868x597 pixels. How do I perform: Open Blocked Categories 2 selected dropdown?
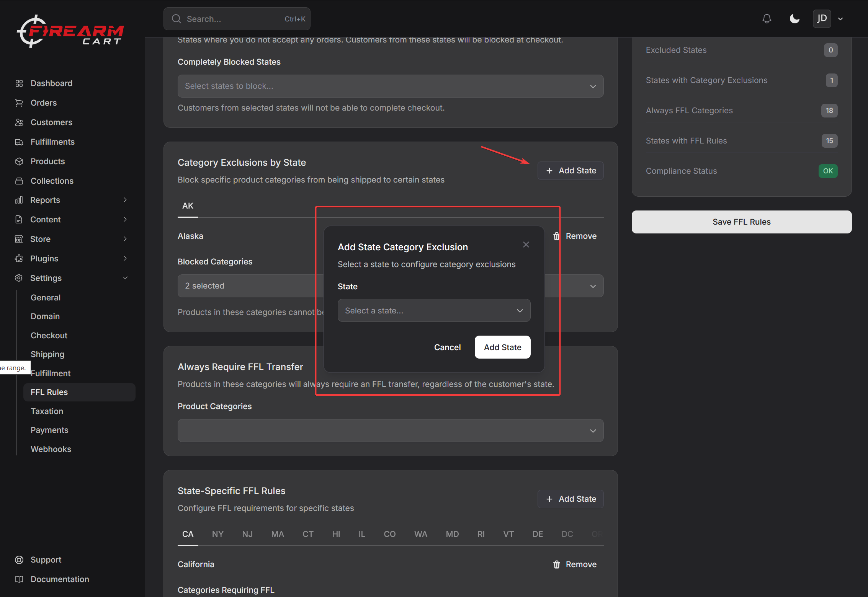click(391, 286)
